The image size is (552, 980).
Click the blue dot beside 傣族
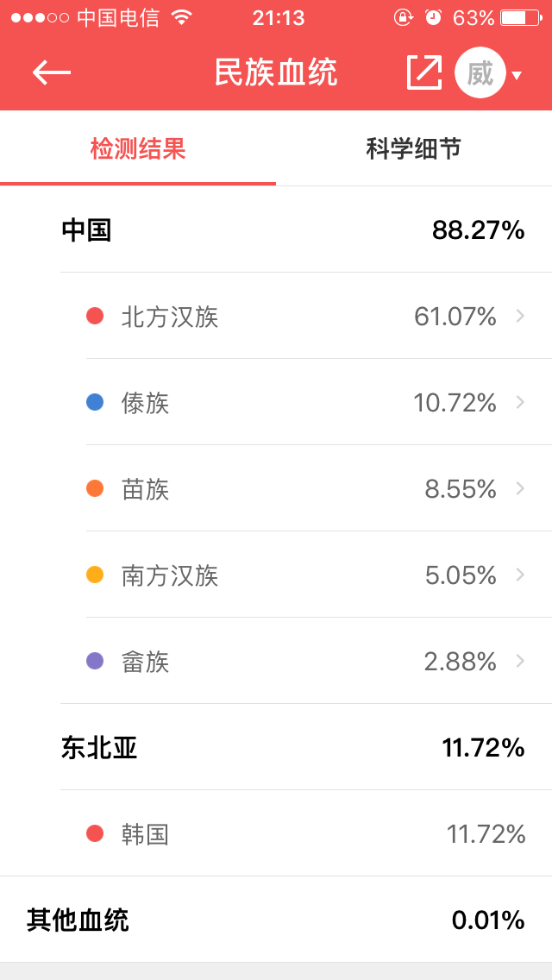(x=95, y=402)
